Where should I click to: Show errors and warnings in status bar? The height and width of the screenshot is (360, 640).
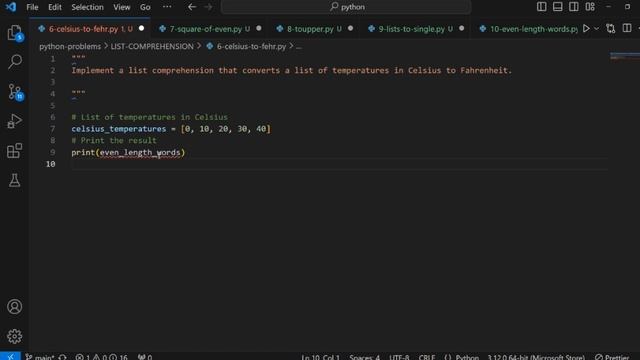click(x=101, y=357)
